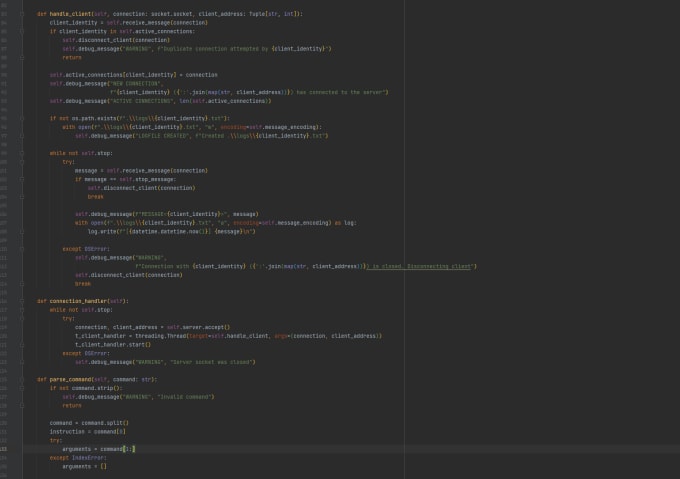Click 'has connected to the server' string

(340, 92)
